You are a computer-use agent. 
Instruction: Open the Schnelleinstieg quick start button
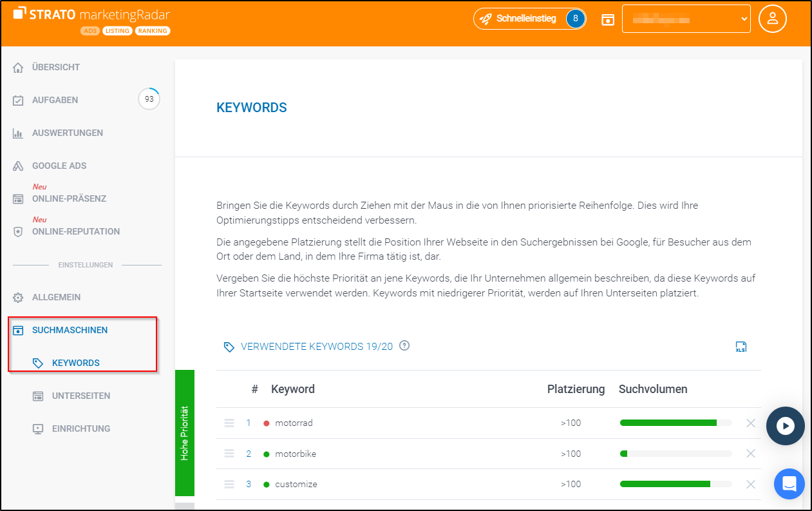tap(529, 19)
